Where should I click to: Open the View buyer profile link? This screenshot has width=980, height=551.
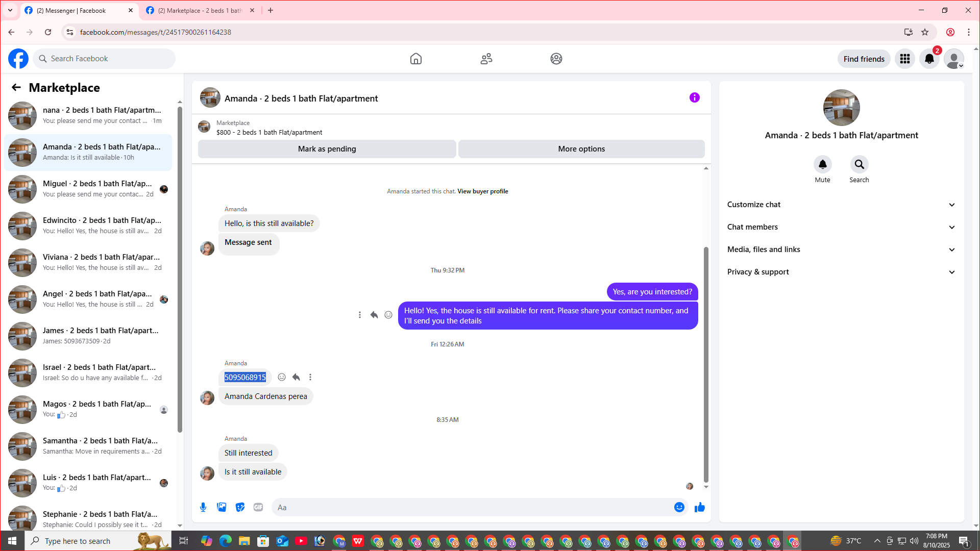point(482,191)
